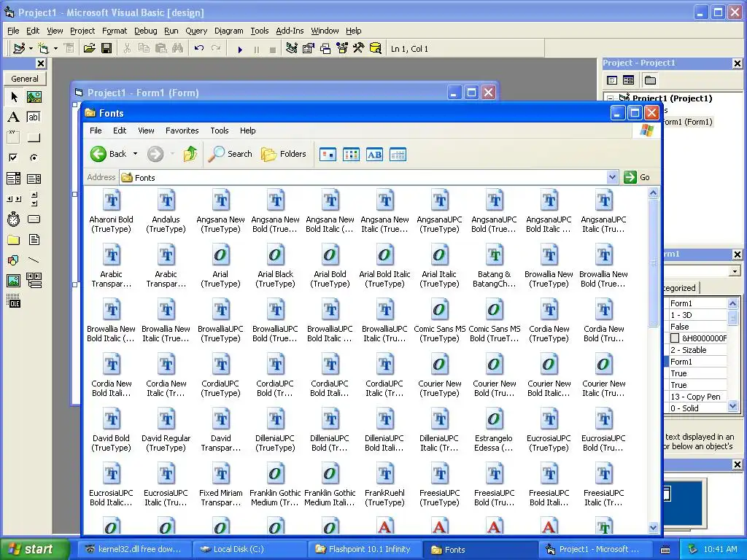The image size is (747, 560).
Task: Select the Comic Sans MS (TrueType) font
Action: pos(439,321)
